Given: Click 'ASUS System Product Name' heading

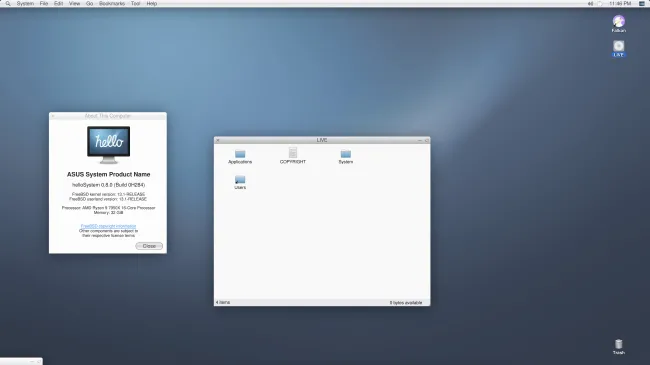Looking at the screenshot, I should pos(109,174).
